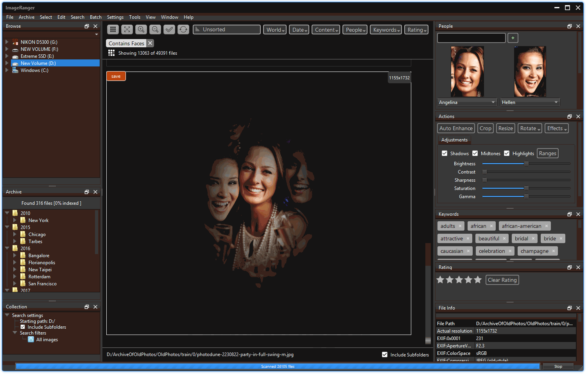Viewport: 588px width, 376px height.
Task: Open the Angelina name dropdown
Action: pyautogui.click(x=467, y=102)
